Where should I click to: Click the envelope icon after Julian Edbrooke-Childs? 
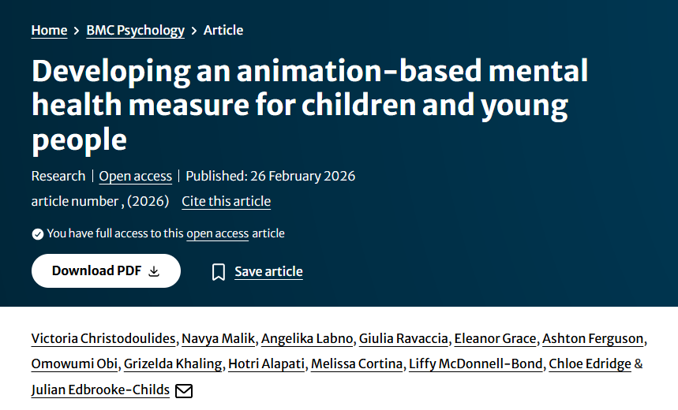[x=184, y=390]
